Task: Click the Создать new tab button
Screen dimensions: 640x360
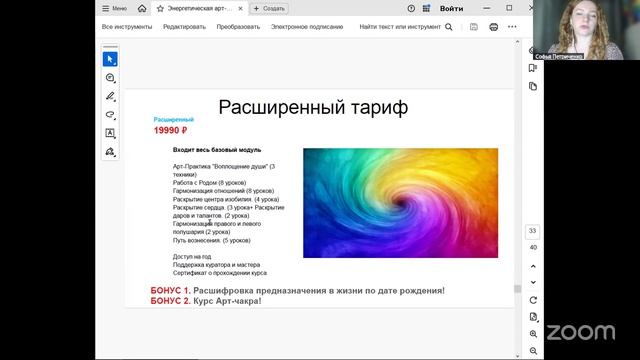Action: (269, 9)
